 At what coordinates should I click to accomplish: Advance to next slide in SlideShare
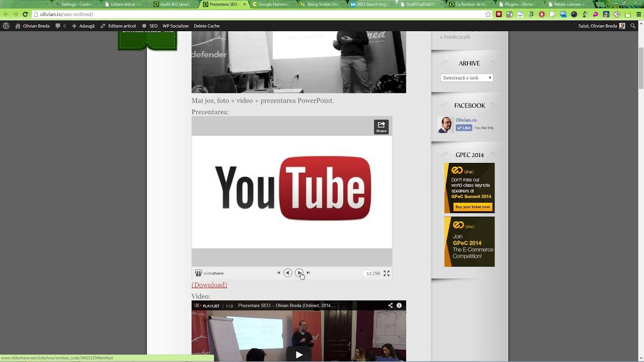299,273
